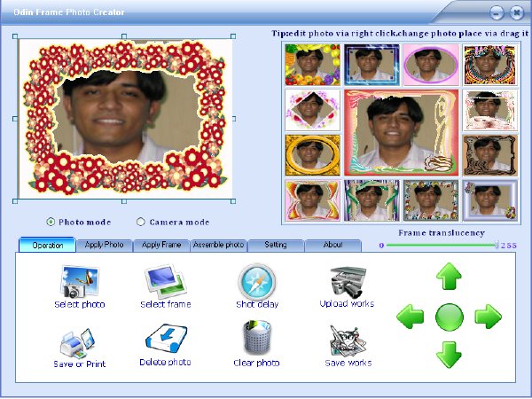Open the Select frame tool
The width and height of the screenshot is (532, 399).
pyautogui.click(x=166, y=286)
